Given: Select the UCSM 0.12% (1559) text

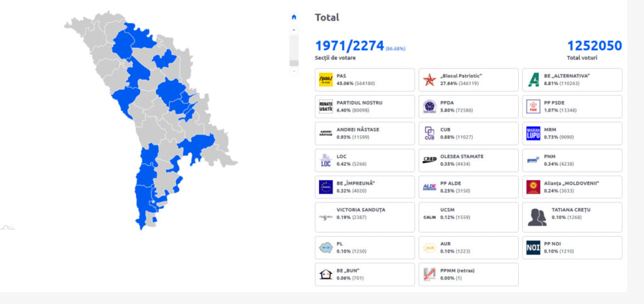Looking at the screenshot, I should (x=455, y=213).
